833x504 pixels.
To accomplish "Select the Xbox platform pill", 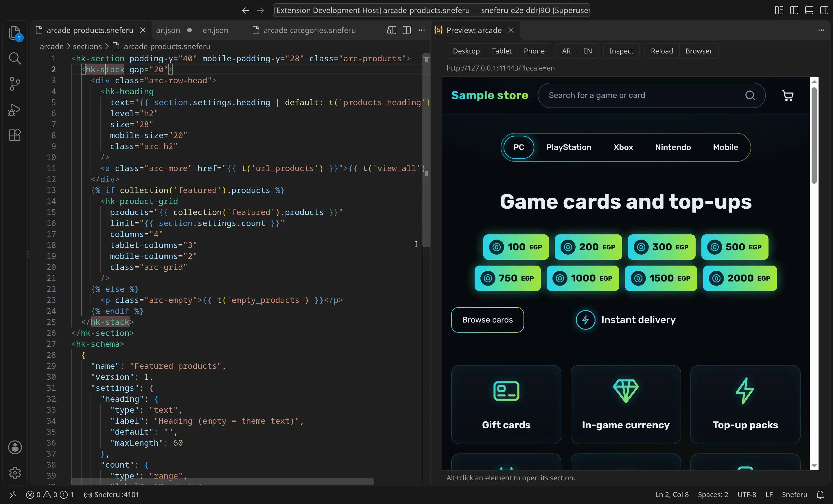I will (623, 147).
